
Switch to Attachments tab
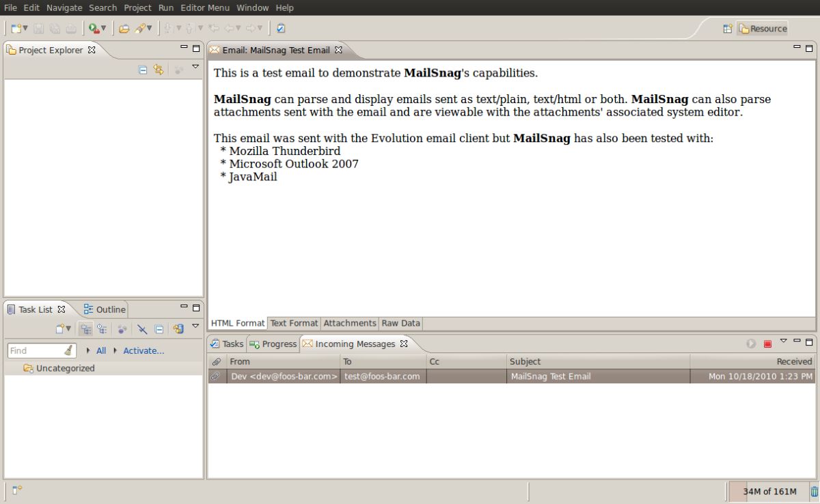coord(350,323)
